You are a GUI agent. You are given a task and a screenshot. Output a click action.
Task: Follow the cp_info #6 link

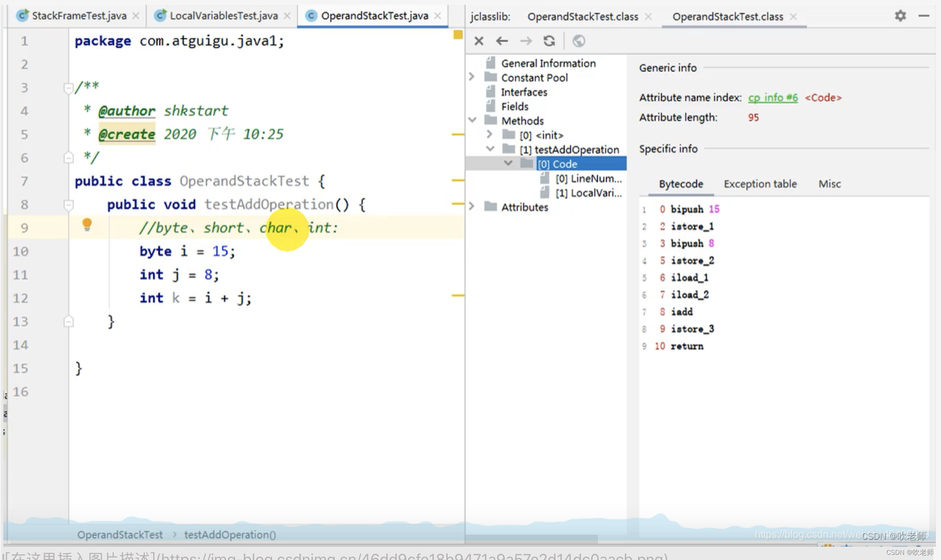click(772, 98)
